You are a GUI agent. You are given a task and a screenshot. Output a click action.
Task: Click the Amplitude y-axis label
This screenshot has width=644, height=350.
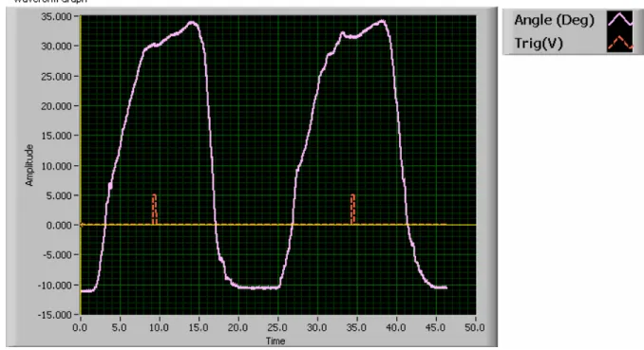tap(29, 165)
